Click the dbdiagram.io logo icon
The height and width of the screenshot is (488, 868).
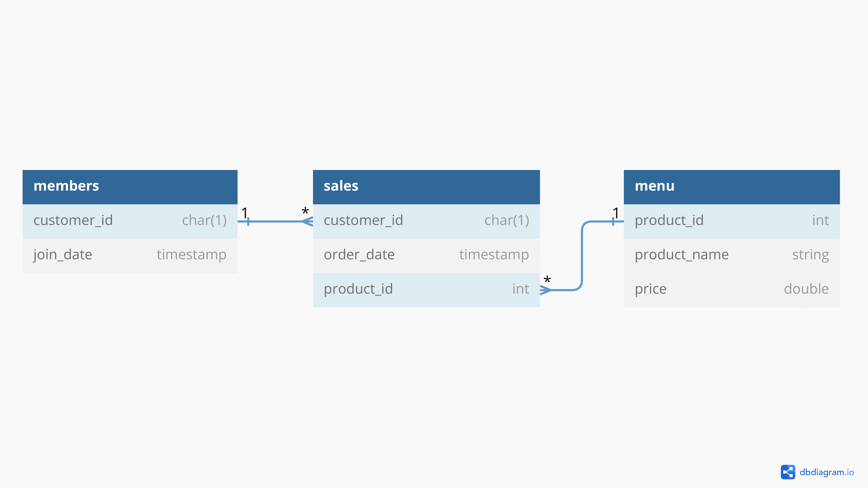(787, 472)
